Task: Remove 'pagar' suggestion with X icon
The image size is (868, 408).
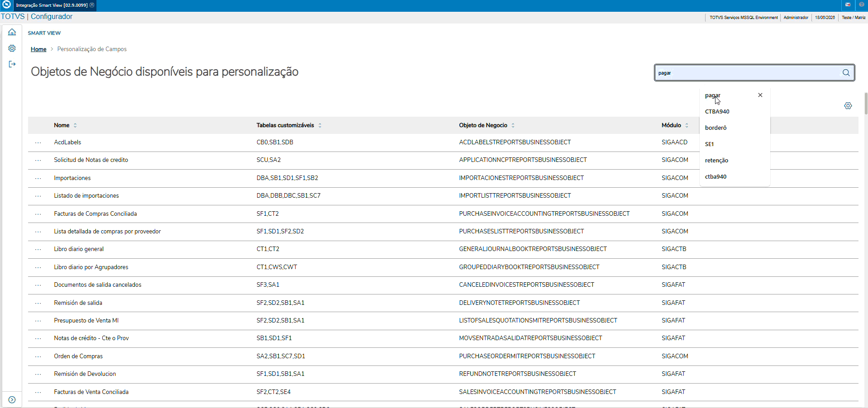Action: click(x=760, y=95)
